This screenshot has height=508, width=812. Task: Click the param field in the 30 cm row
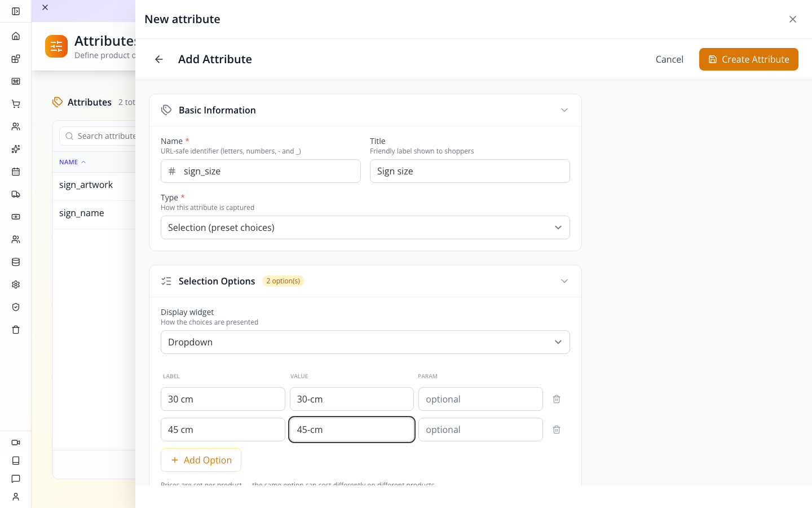point(480,399)
